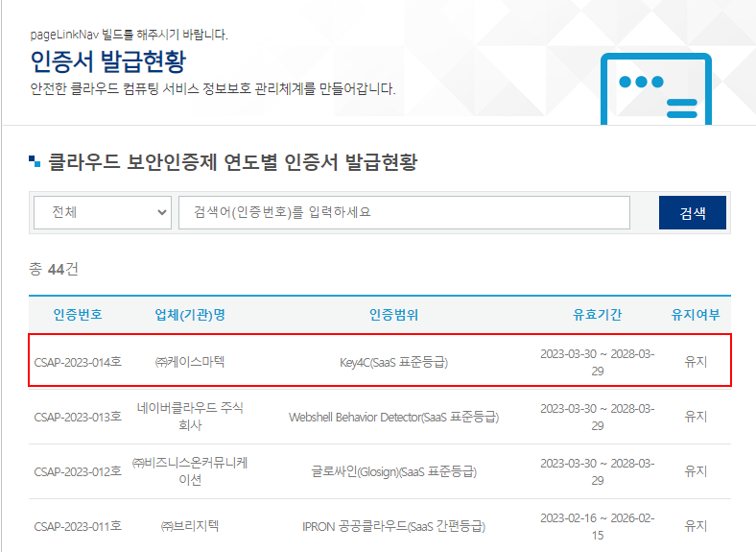This screenshot has height=552, width=756.
Task: Click company name ㈜케이스마텍
Action: [190, 361]
